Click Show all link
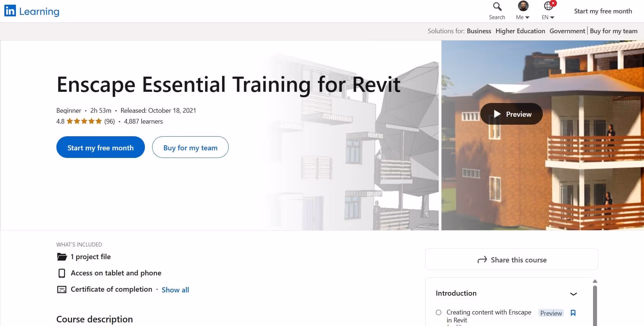This screenshot has width=644, height=326. click(x=175, y=290)
